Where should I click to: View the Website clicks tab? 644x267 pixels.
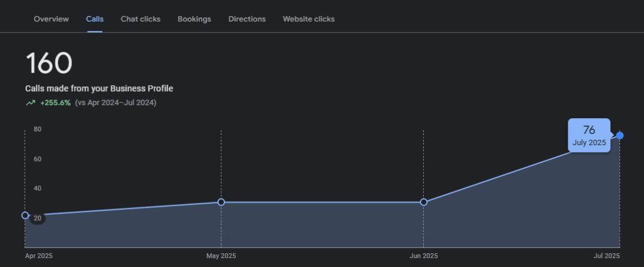pyautogui.click(x=308, y=19)
